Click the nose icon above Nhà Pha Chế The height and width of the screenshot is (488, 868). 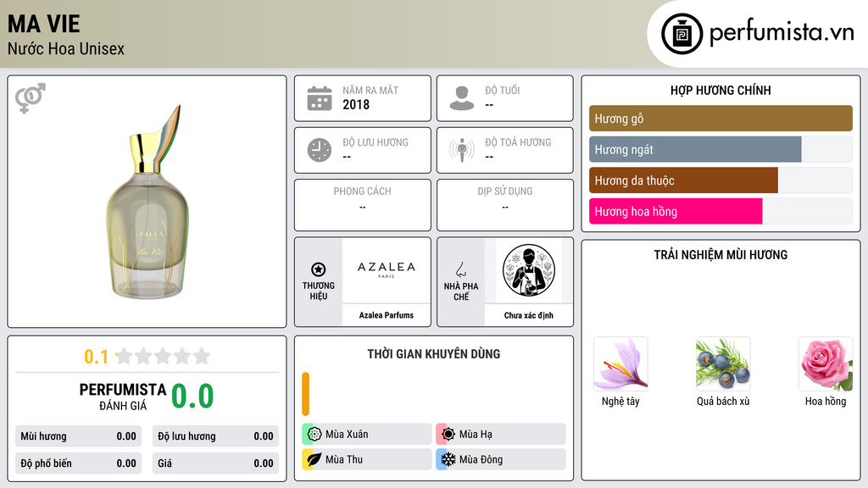point(460,269)
